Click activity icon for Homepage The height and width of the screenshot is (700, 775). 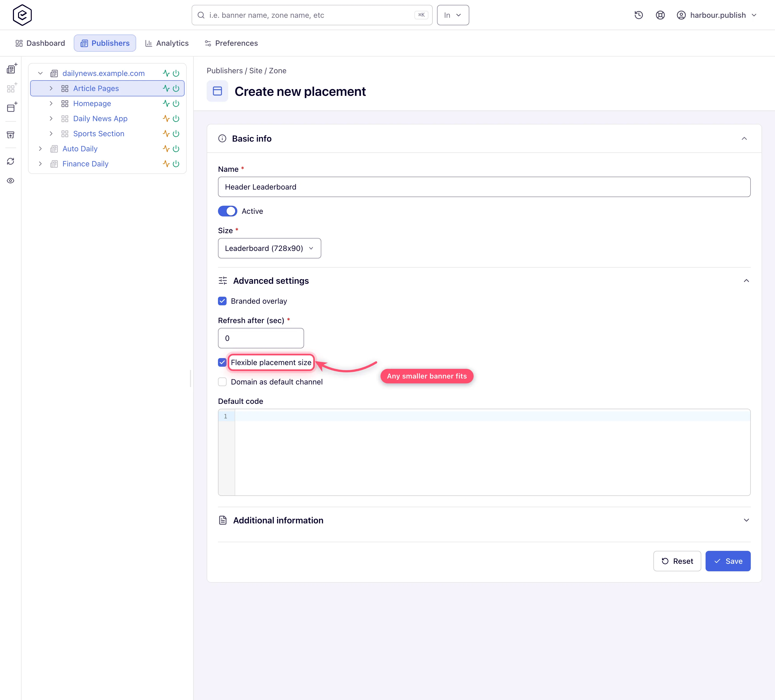pos(166,103)
